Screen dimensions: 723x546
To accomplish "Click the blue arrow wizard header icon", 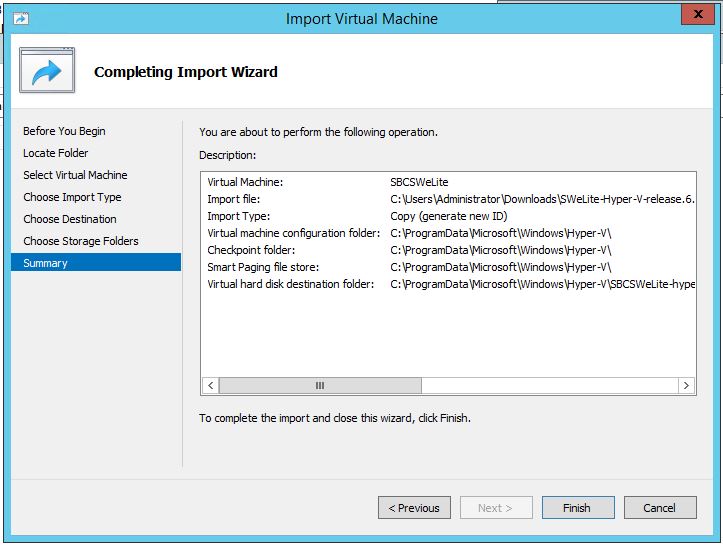I will (x=47, y=72).
